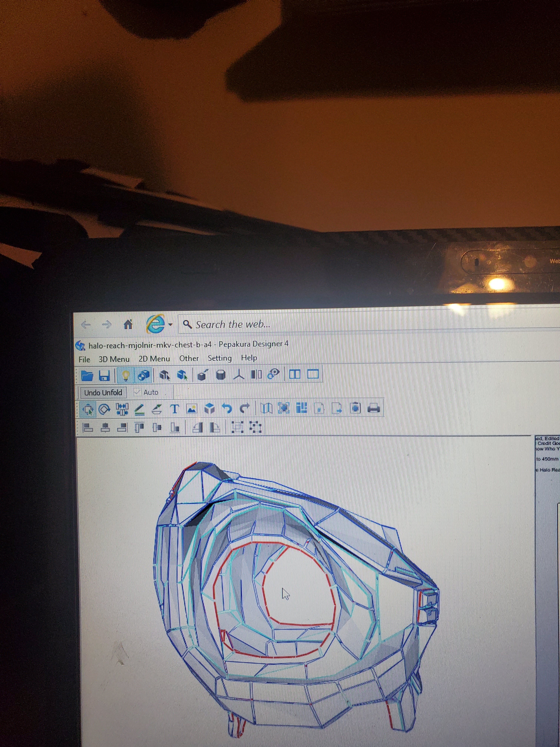Toggle texture display with the cylinder icon
The image size is (560, 747).
(144, 376)
